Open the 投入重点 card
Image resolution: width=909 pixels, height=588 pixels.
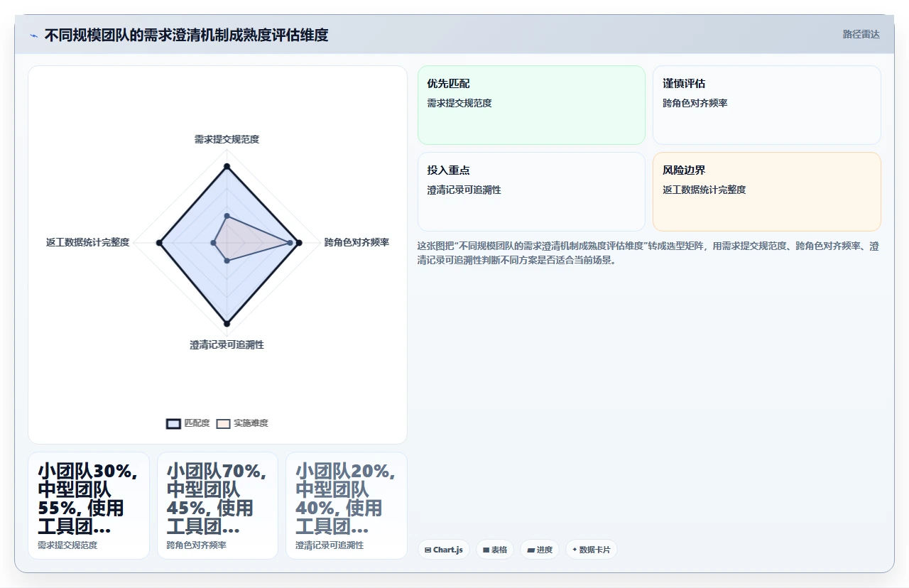pyautogui.click(x=531, y=192)
